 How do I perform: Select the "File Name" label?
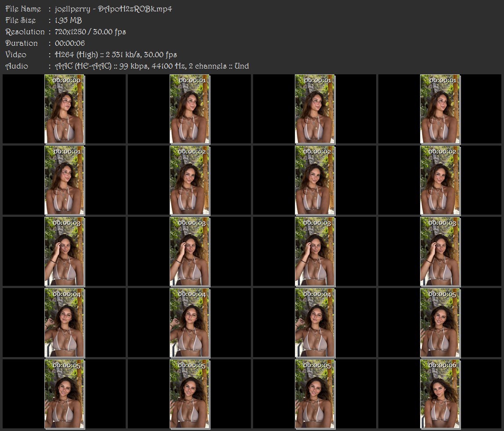[23, 9]
